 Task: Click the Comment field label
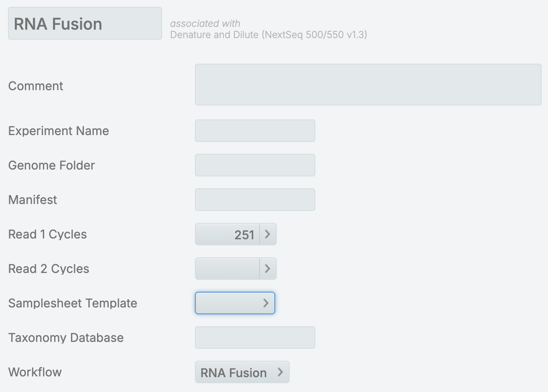(36, 86)
